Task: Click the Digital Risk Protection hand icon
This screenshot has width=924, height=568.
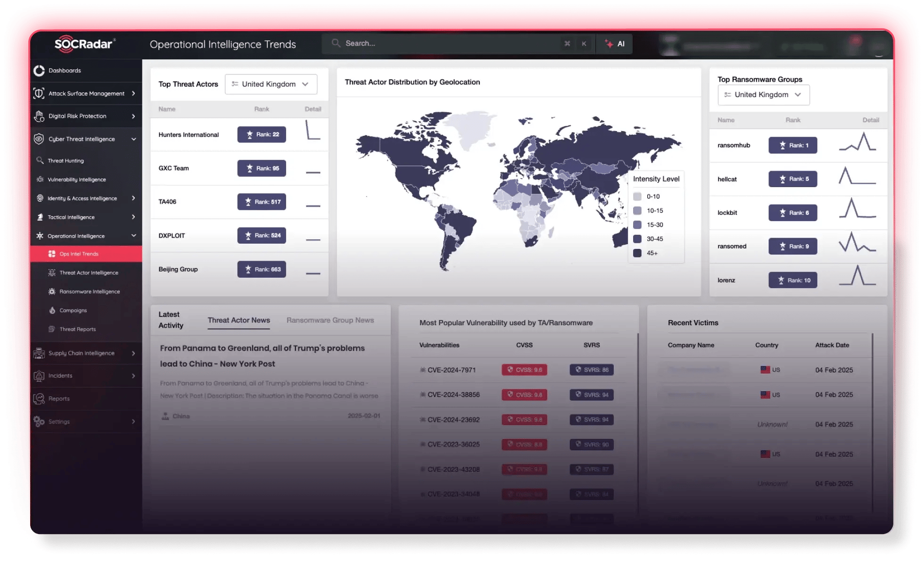Action: 39,116
